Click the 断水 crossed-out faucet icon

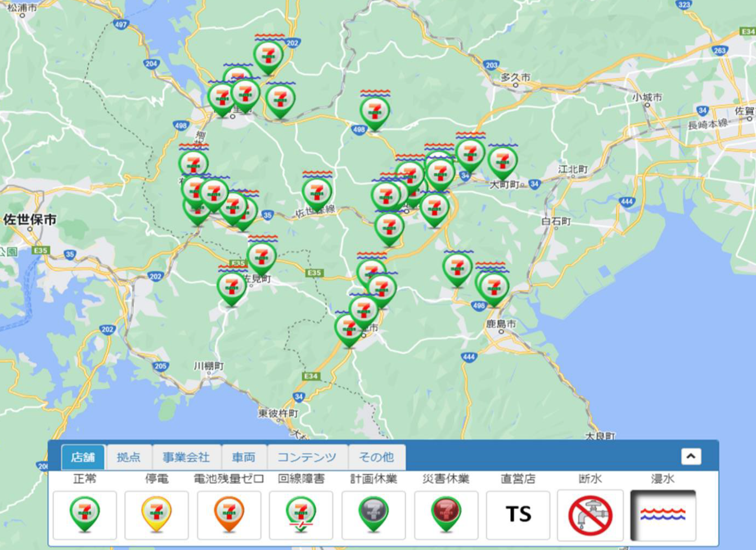pos(590,515)
